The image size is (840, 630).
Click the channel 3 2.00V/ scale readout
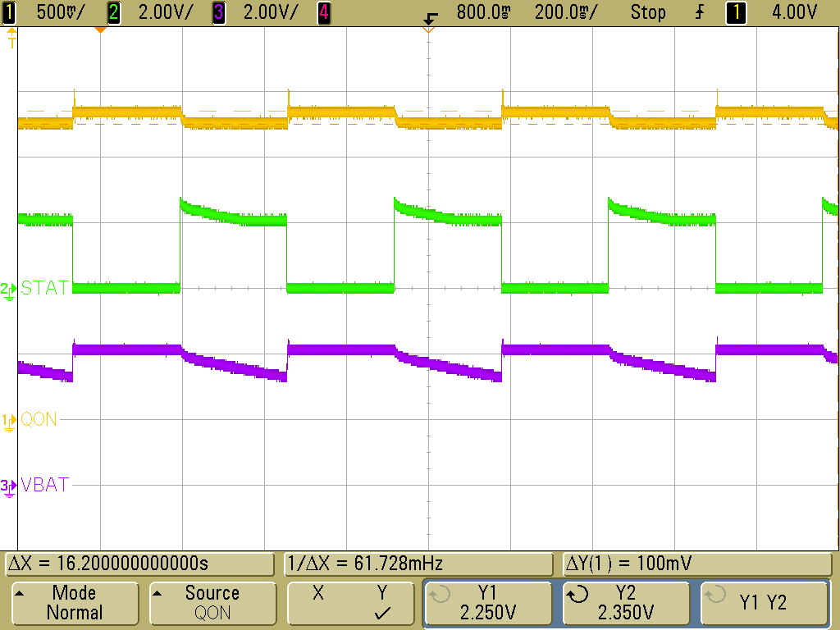pos(270,12)
